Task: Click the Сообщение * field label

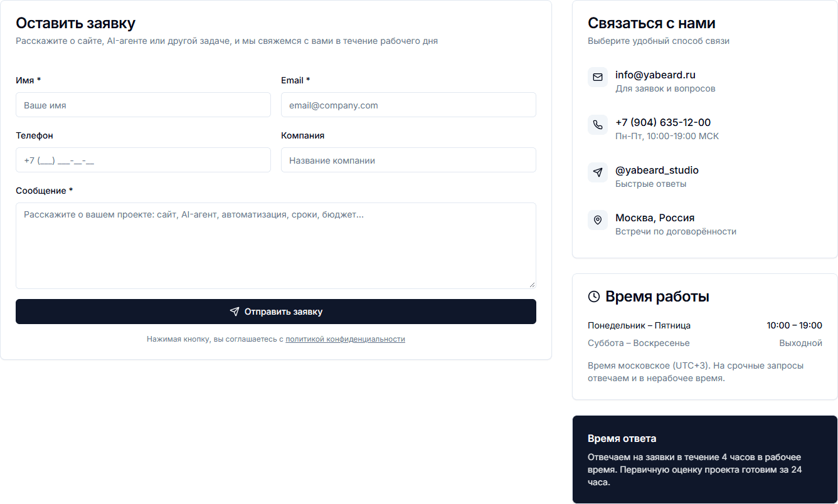Action: tap(45, 191)
